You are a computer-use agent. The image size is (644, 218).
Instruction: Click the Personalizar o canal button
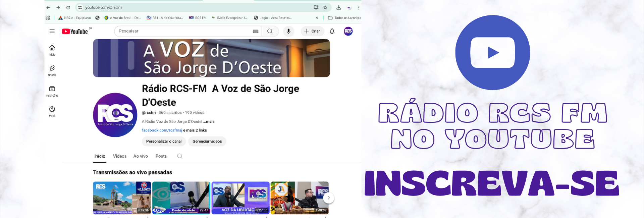[x=164, y=142]
